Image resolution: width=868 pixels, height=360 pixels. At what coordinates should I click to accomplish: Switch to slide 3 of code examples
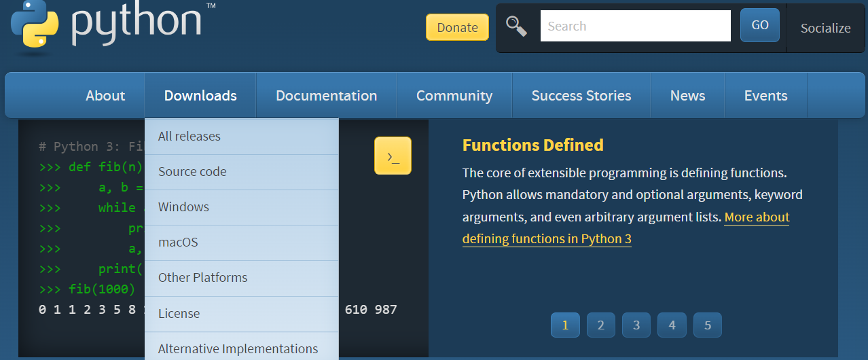pos(636,325)
